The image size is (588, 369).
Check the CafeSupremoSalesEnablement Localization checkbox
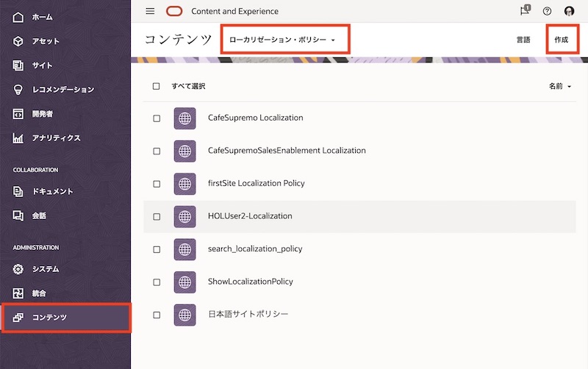click(x=157, y=151)
